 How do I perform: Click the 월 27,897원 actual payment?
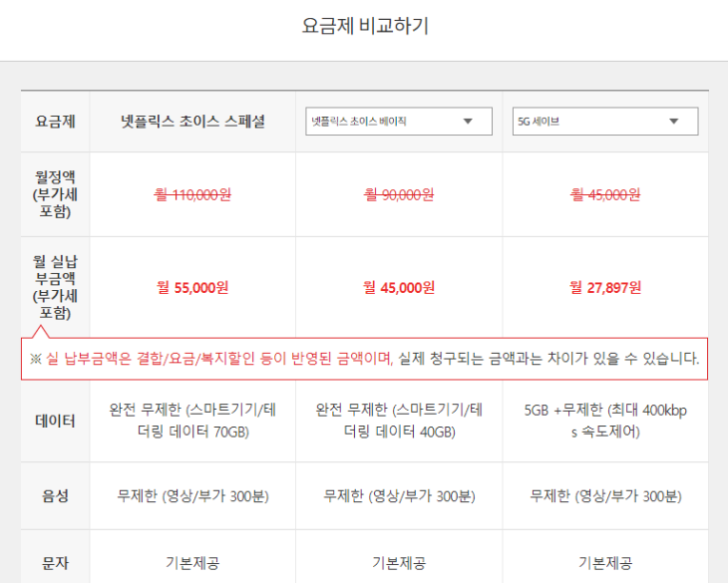click(x=605, y=288)
